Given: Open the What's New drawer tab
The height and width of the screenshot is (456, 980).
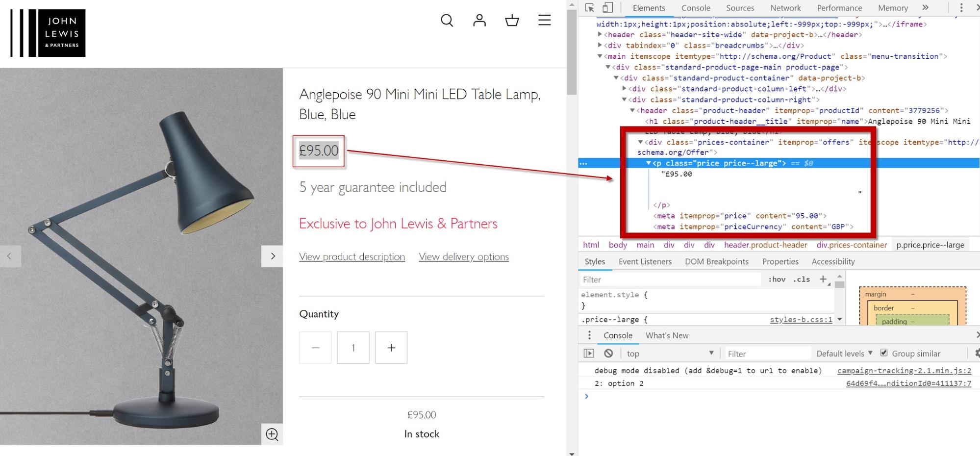Looking at the screenshot, I should pyautogui.click(x=667, y=335).
